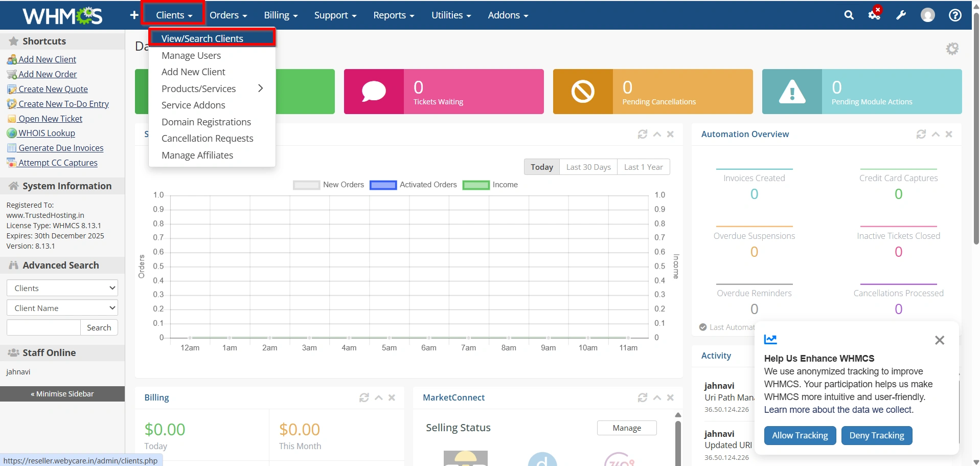The image size is (980, 466).
Task: Open the Billing menu
Action: coord(281,15)
